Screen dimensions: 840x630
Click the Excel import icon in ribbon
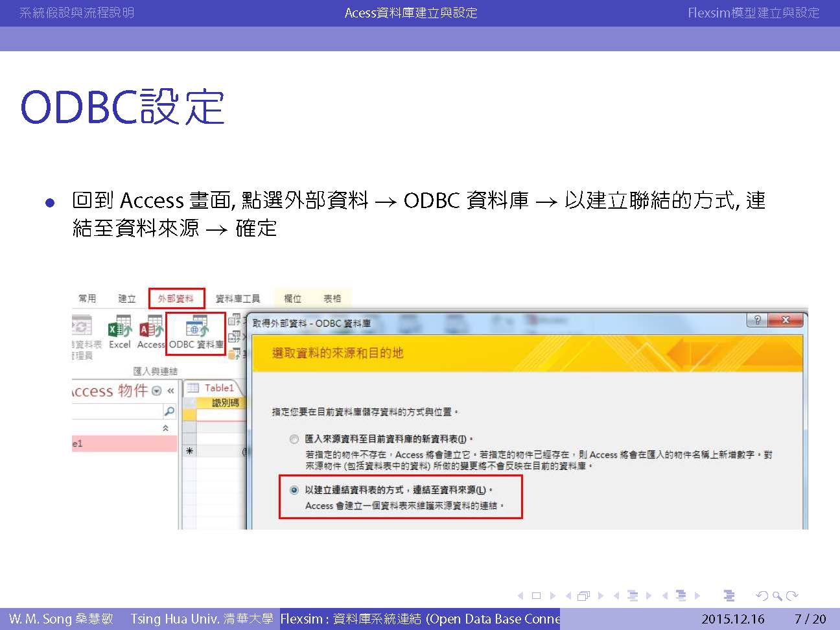coord(120,332)
